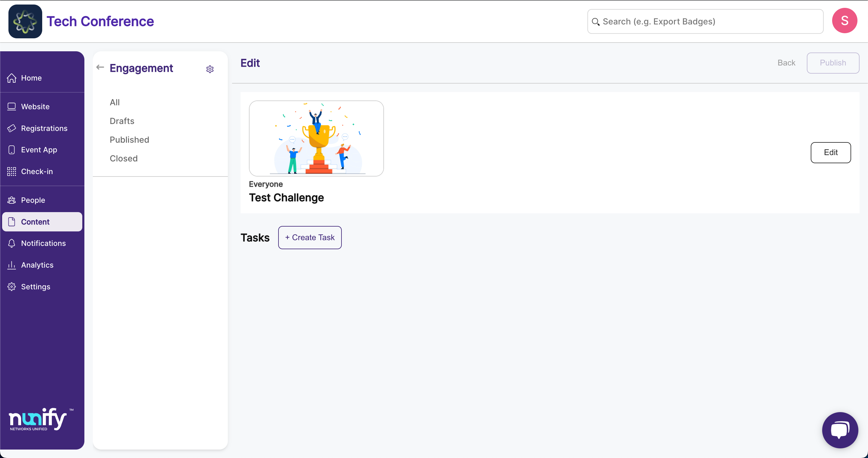Click the back arrow beside Engagement
Viewport: 868px width, 458px height.
point(100,67)
